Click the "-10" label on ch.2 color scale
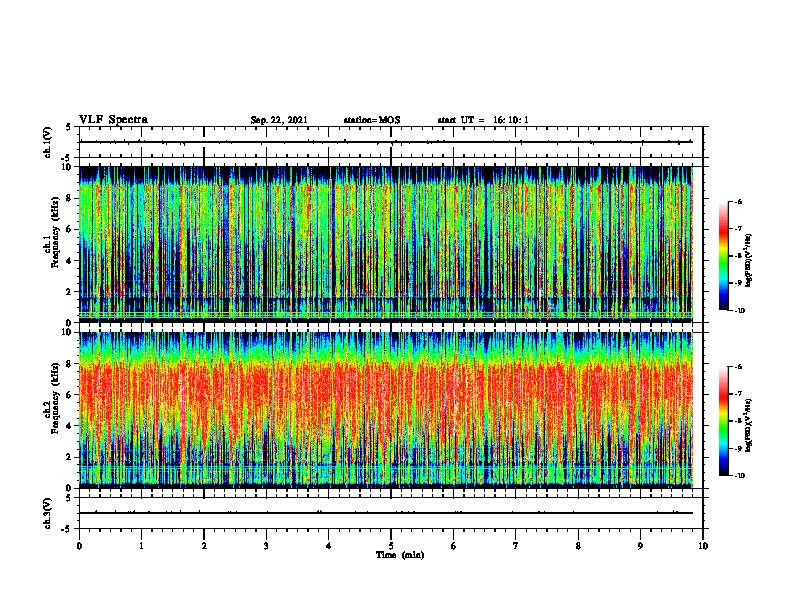Viewport: 792px width, 612px height. point(740,476)
